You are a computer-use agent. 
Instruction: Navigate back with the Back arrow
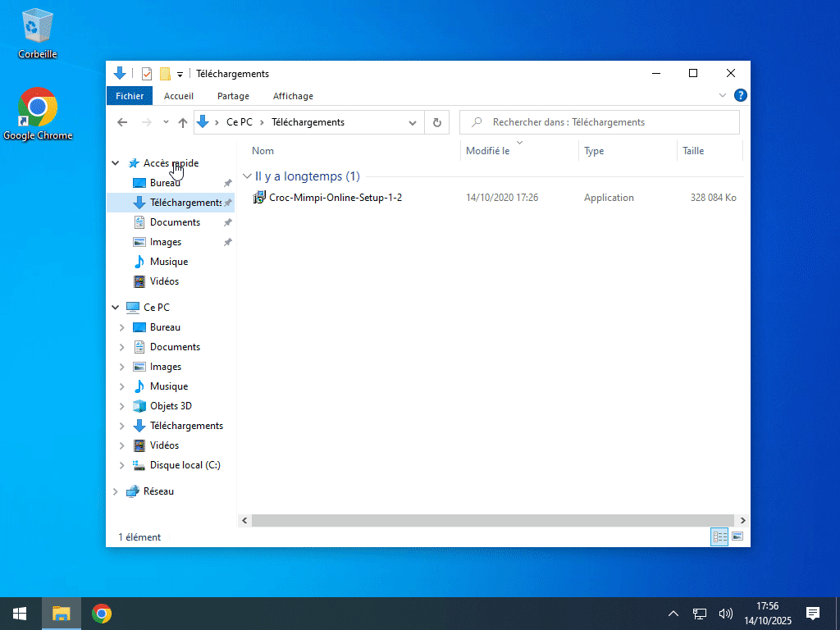pyautogui.click(x=122, y=122)
